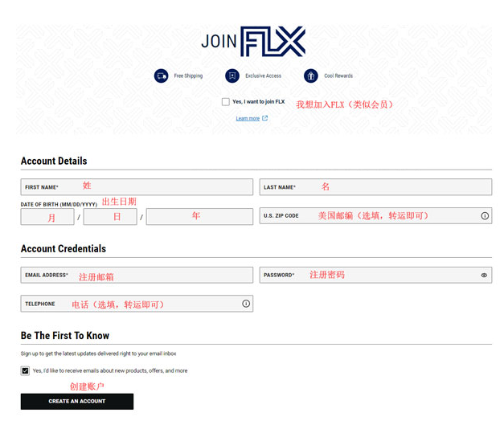This screenshot has width=504, height=425.
Task: Click the Create an Account button
Action: click(77, 401)
